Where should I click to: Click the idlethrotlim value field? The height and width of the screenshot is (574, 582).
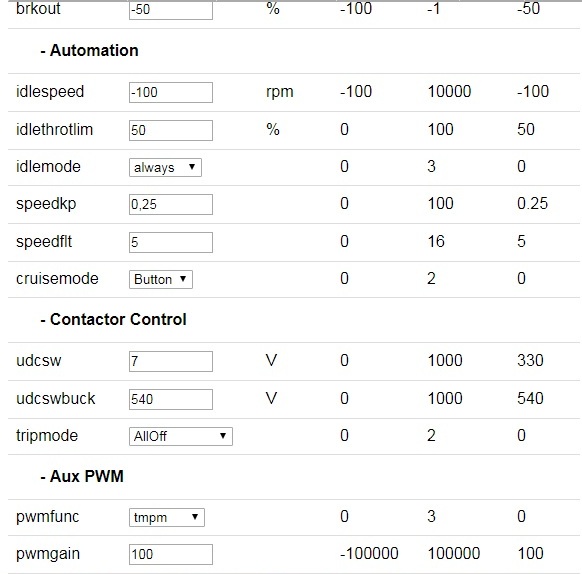[x=171, y=130]
